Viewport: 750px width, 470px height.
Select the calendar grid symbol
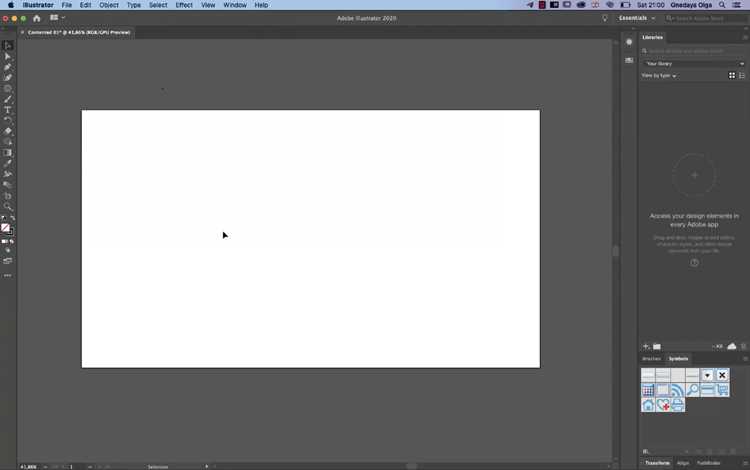(x=648, y=390)
